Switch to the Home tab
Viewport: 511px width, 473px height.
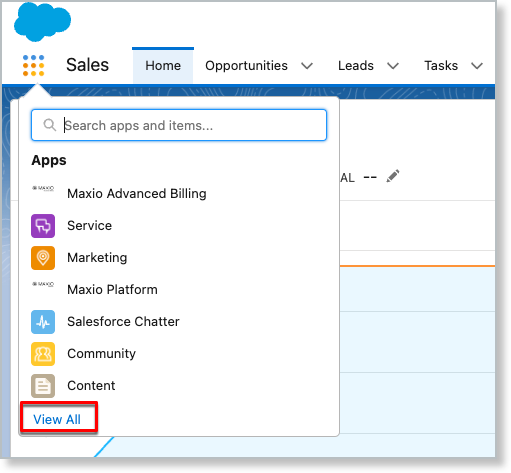pyautogui.click(x=163, y=66)
